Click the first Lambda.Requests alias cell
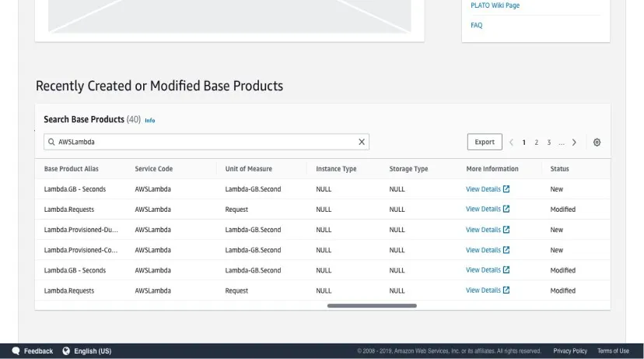 69,209
